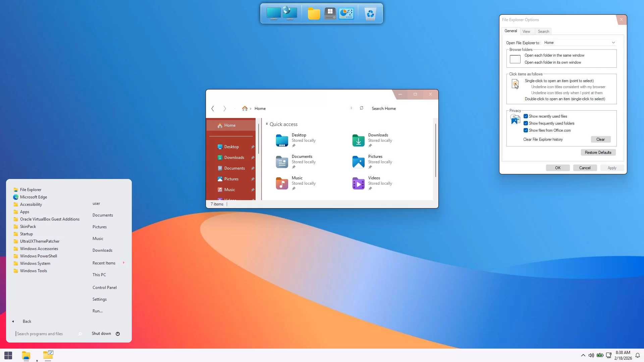This screenshot has height=362, width=644.
Task: Click the Windows Start button on taskbar
Action: (8, 355)
